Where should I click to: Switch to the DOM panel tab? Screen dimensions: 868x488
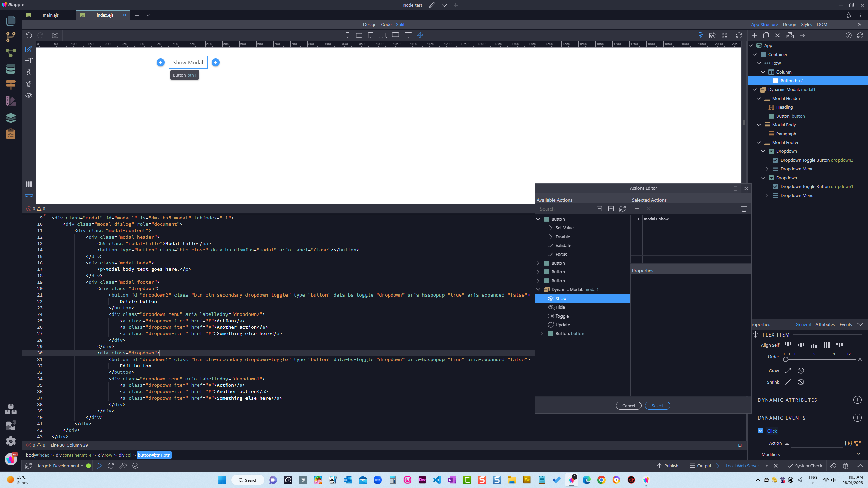coord(822,24)
